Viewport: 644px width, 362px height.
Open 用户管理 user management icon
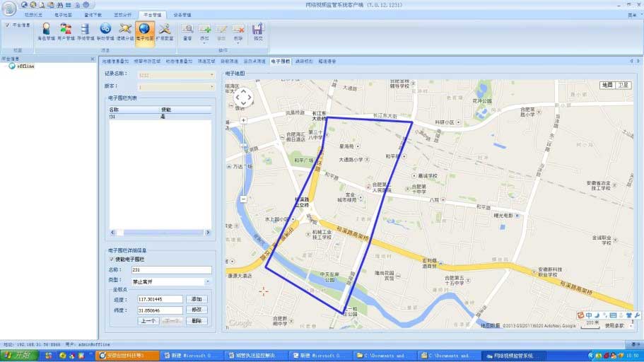65,30
